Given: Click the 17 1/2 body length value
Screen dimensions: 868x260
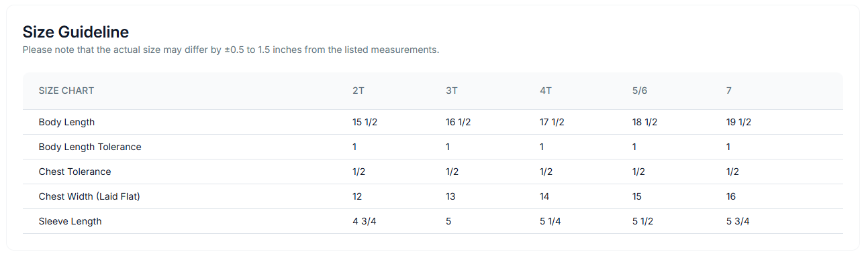Looking at the screenshot, I should [x=552, y=122].
